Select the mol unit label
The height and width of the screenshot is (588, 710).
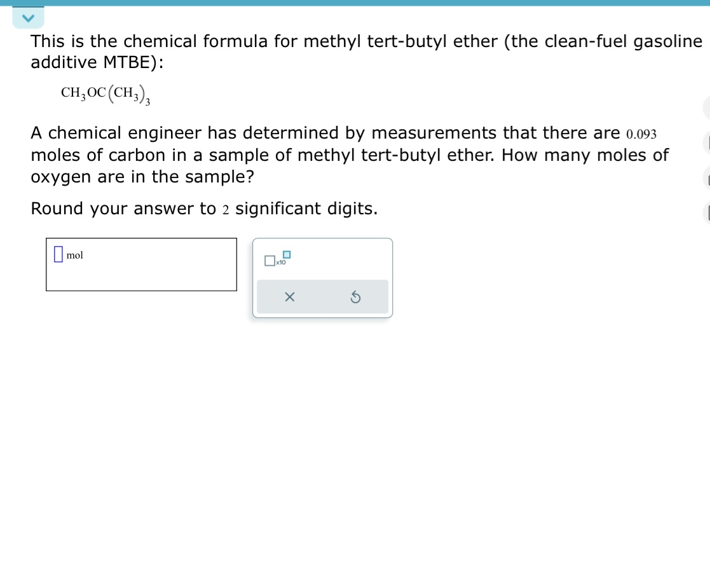tap(74, 256)
